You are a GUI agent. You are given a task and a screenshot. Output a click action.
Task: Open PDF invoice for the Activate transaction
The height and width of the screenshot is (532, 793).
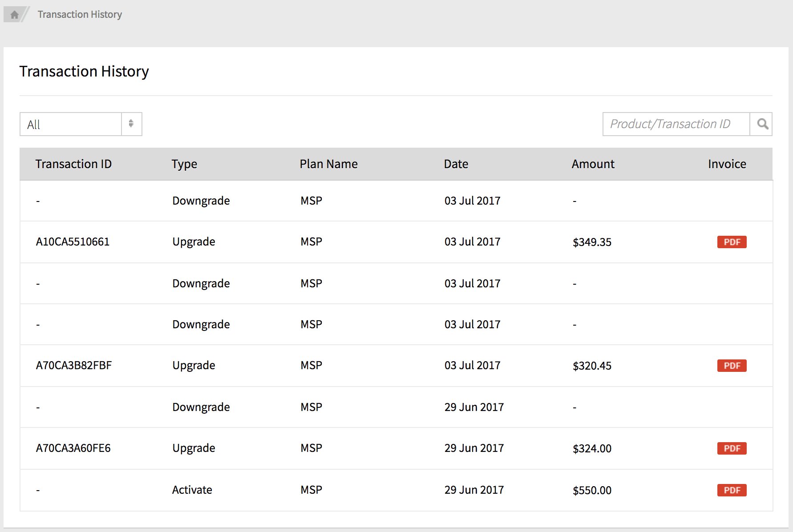[x=732, y=490]
